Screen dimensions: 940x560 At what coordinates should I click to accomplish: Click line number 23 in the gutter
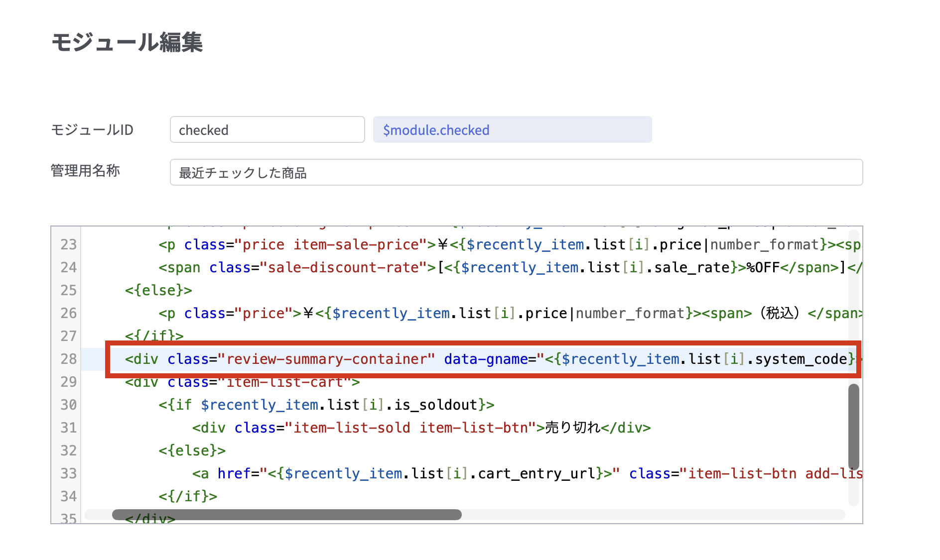tap(68, 244)
